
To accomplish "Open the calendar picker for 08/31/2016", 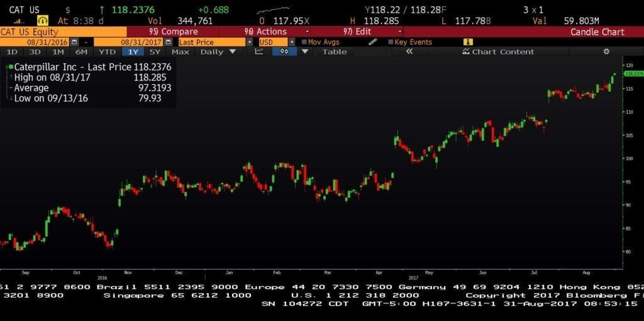I will coord(74,42).
